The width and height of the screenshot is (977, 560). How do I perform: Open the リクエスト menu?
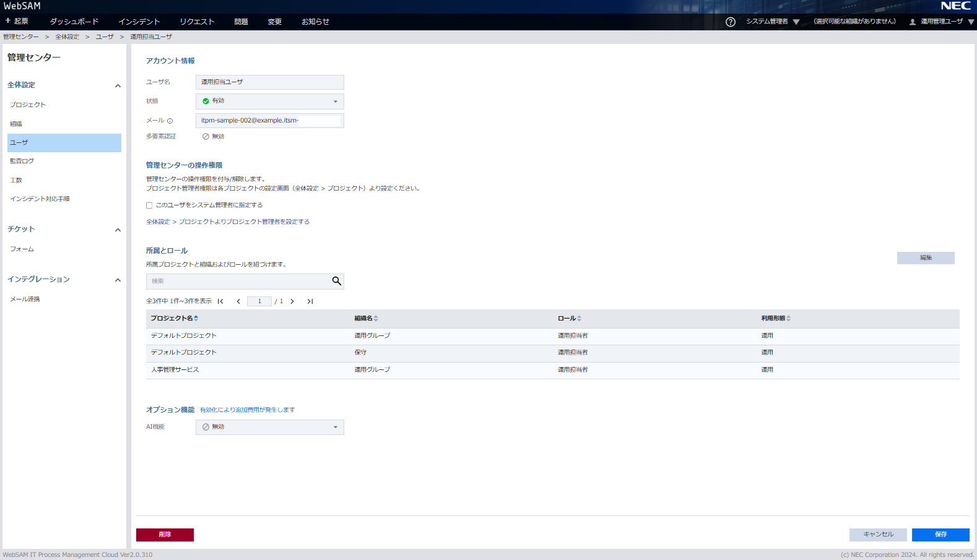(x=197, y=22)
